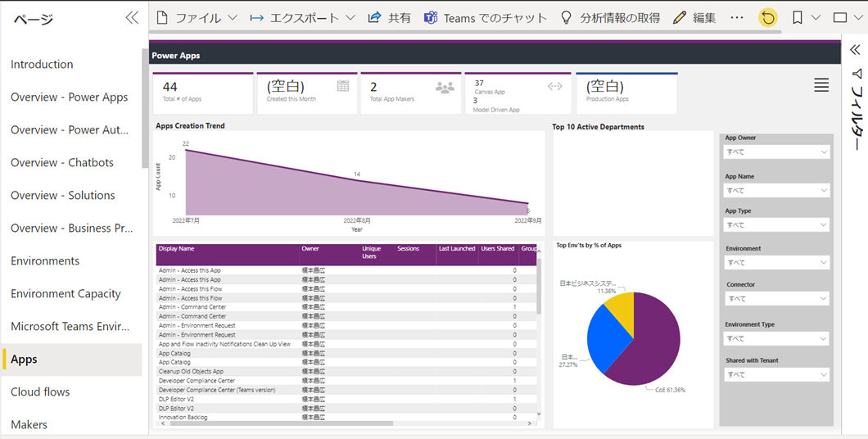Open Microsoft Teams Envir... page
The width and height of the screenshot is (868, 439).
point(70,326)
